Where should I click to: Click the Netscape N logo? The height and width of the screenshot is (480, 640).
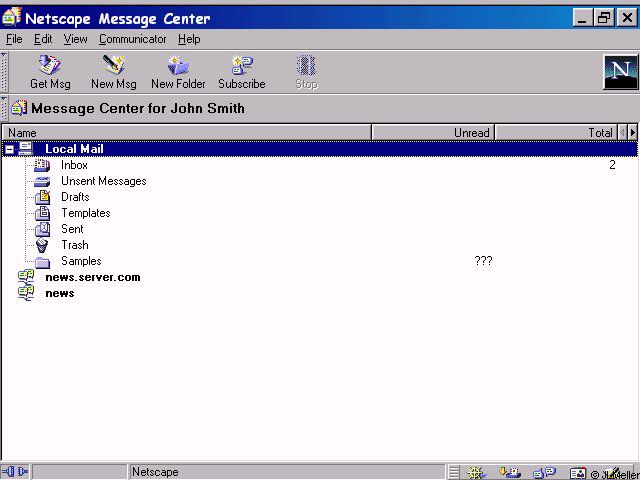620,72
